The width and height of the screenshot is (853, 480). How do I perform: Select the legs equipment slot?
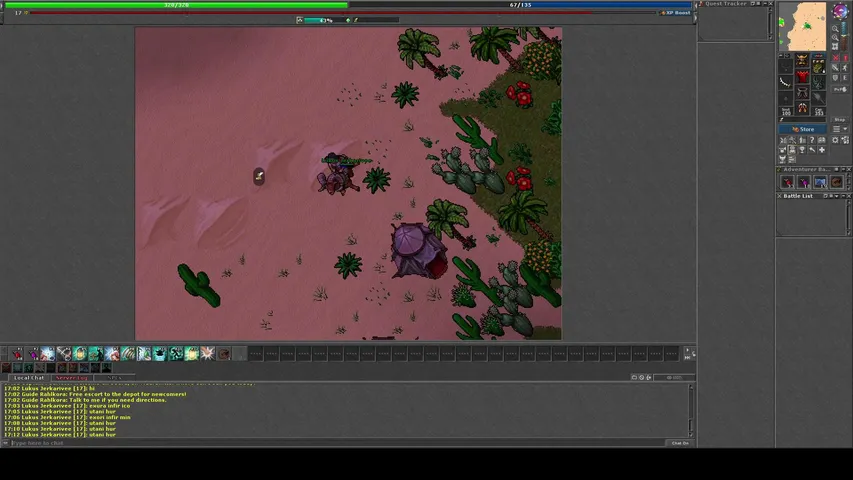802,93
